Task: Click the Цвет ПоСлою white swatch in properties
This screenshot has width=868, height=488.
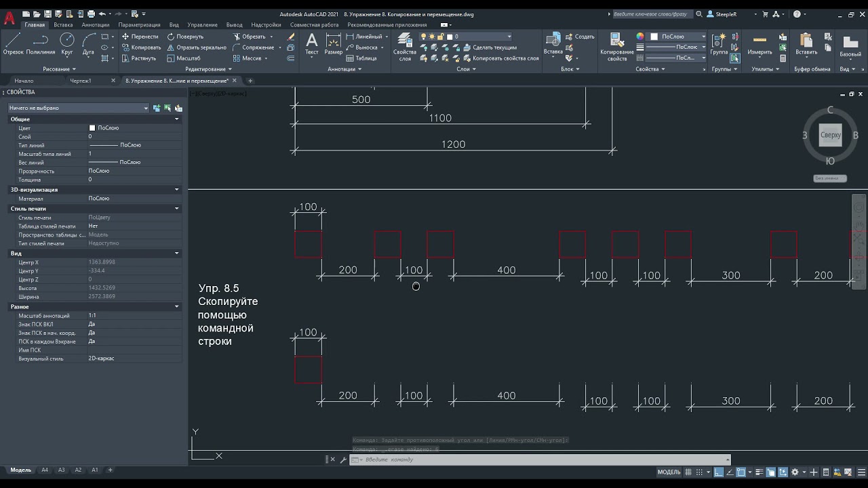Action: 92,128
